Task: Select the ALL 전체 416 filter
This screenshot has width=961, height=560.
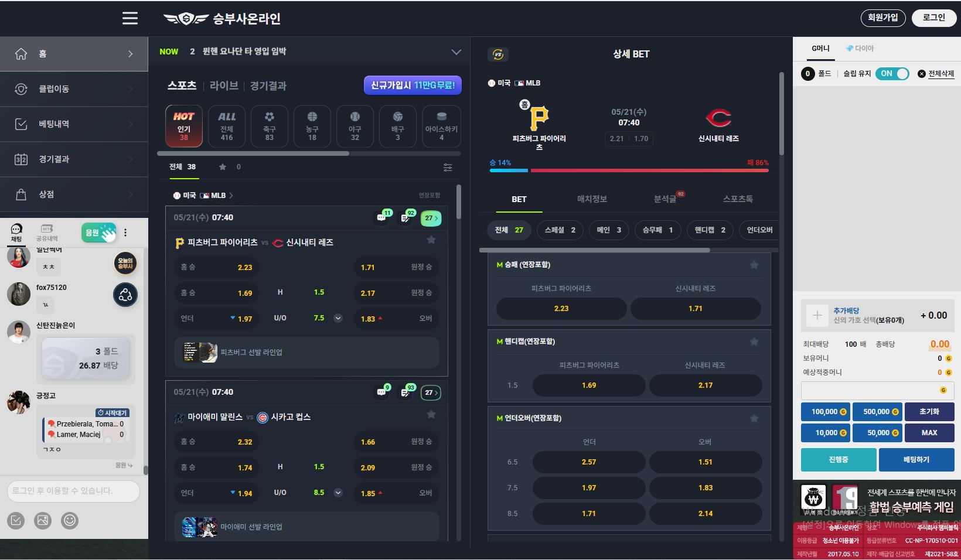Action: click(227, 126)
